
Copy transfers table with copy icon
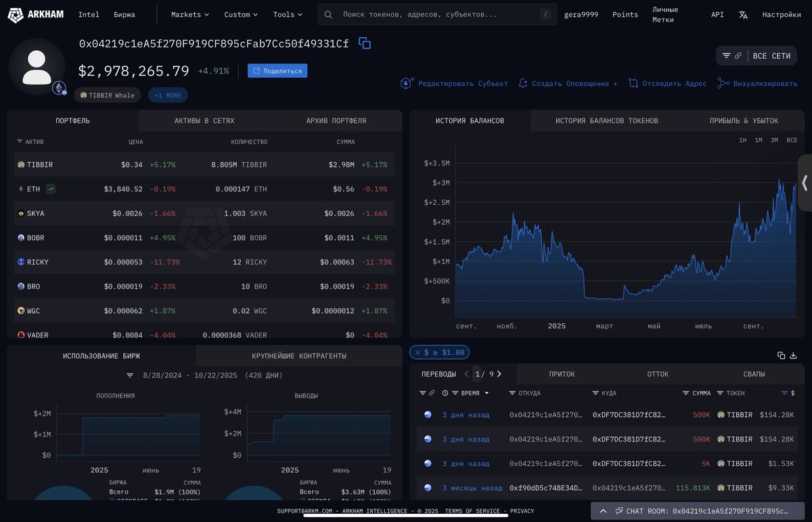click(781, 355)
